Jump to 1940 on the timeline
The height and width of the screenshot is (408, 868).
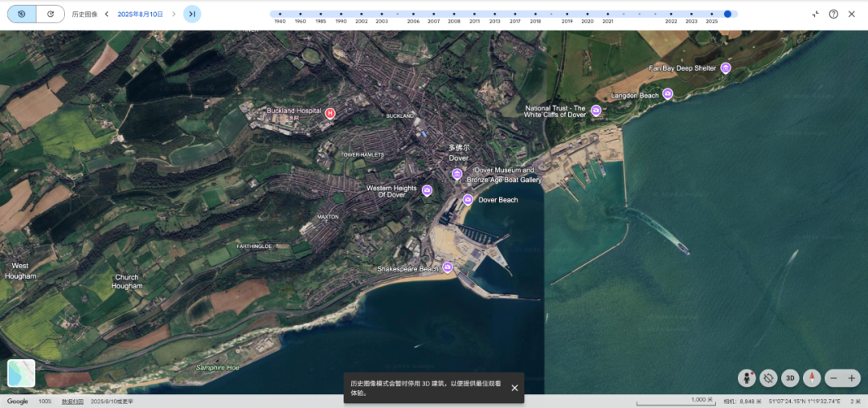(280, 14)
